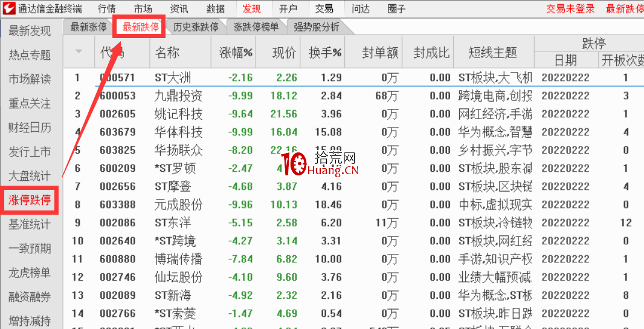Sort by the 日期 column header

(565, 61)
